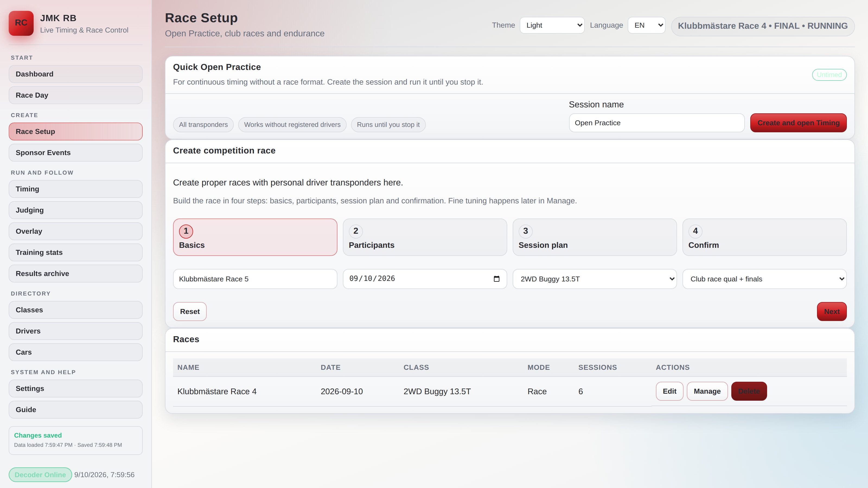
Task: Open the date picker calendar icon
Action: tap(496, 279)
